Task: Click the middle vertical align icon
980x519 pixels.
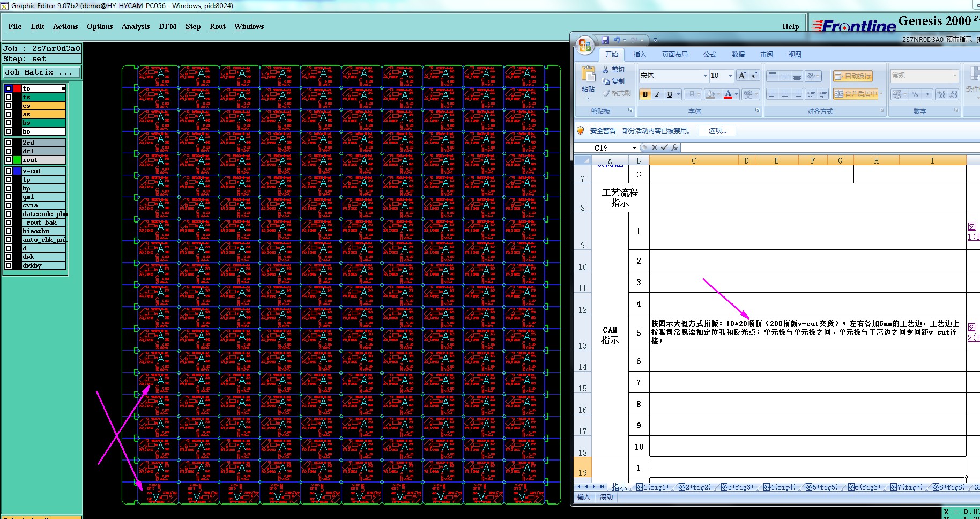Action: 784,76
